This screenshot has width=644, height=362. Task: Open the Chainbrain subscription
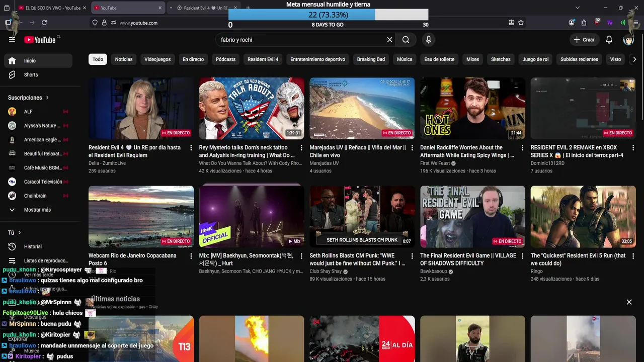[38, 196]
